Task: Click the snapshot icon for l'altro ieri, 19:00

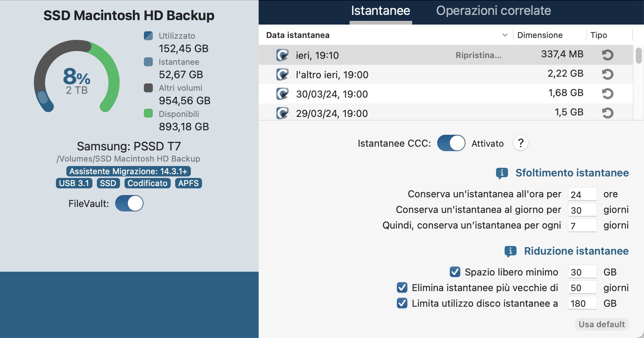Action: (x=282, y=74)
